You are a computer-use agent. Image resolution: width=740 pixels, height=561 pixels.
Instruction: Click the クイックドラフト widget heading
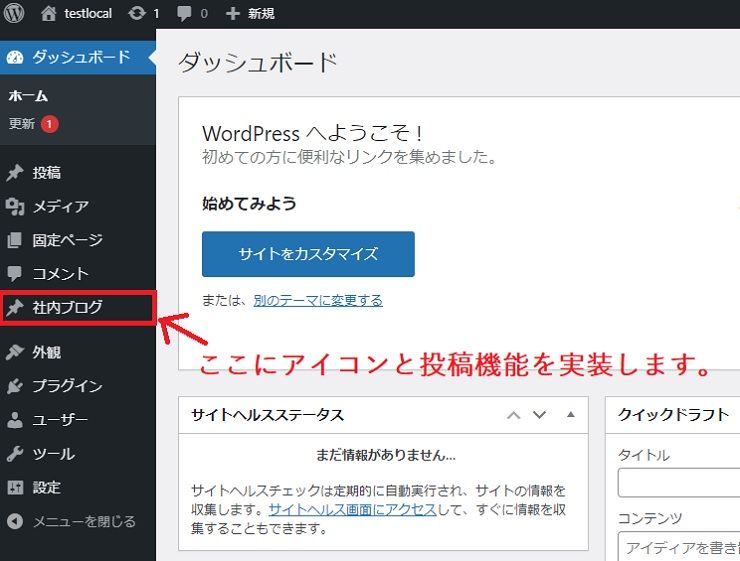(673, 415)
